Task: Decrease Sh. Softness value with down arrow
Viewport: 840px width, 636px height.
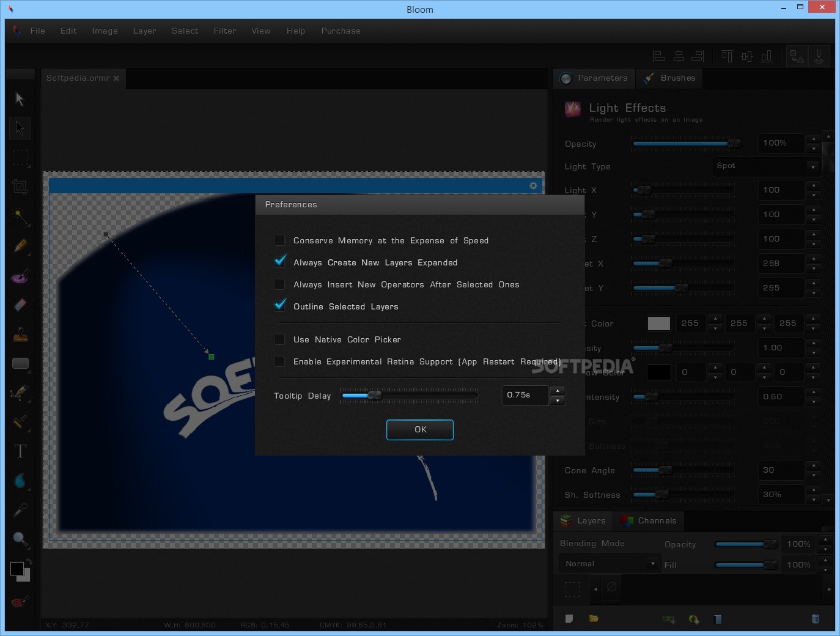Action: pos(814,500)
